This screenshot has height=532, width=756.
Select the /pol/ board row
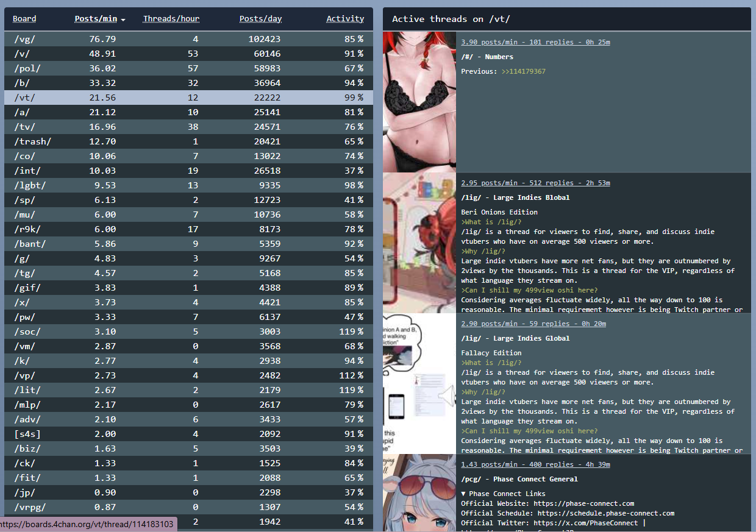coord(188,68)
